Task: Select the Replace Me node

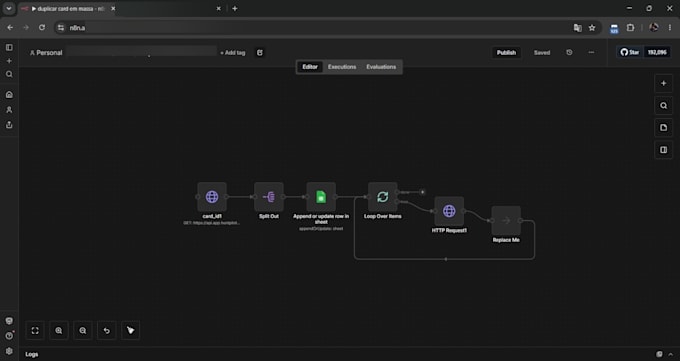Action: coord(506,220)
